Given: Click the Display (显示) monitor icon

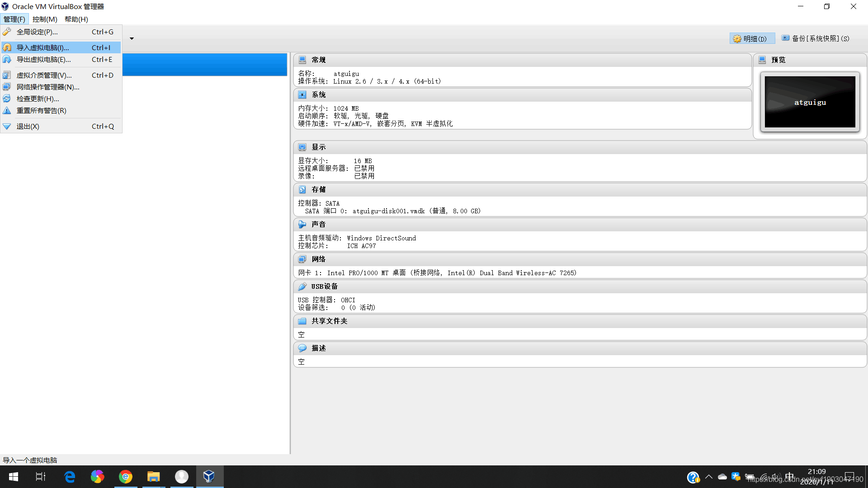Looking at the screenshot, I should pyautogui.click(x=302, y=147).
